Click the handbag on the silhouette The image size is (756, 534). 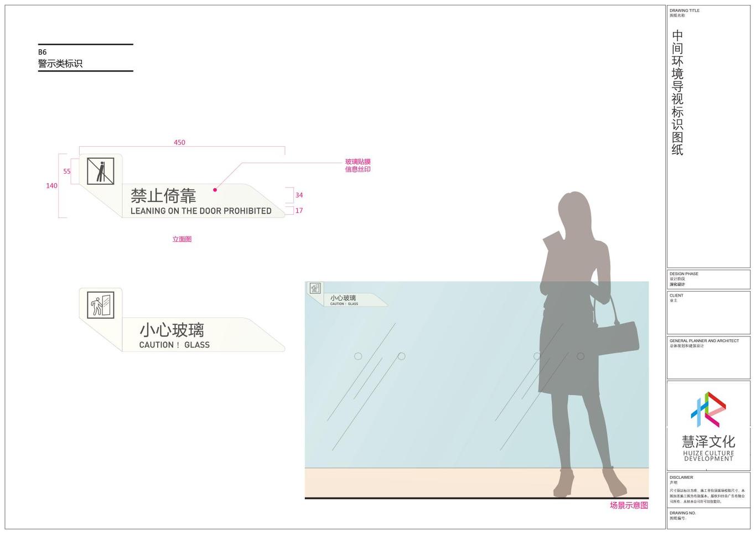coord(618,339)
